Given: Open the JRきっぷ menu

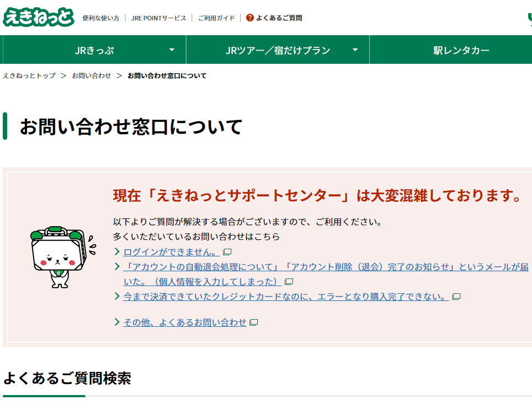Looking at the screenshot, I should (x=94, y=50).
